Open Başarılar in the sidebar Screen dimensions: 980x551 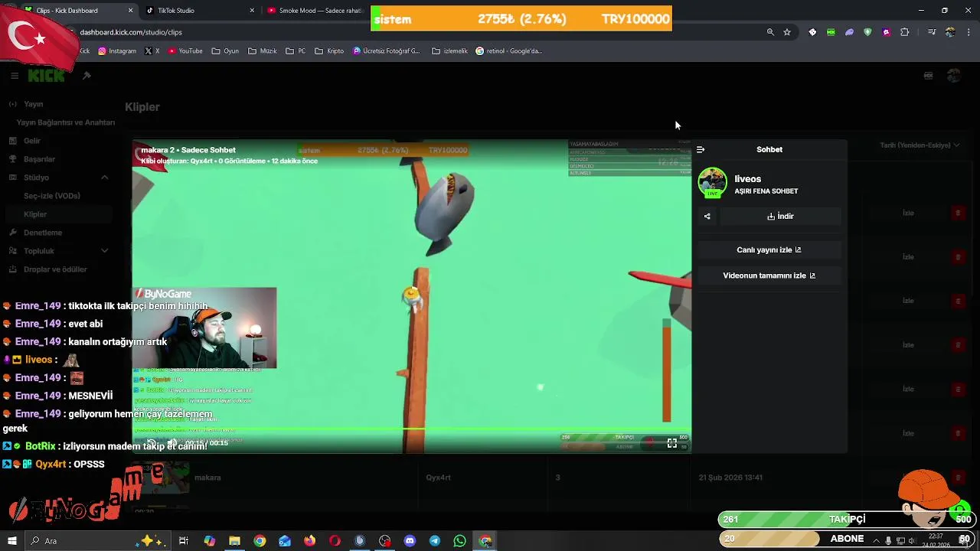point(39,159)
